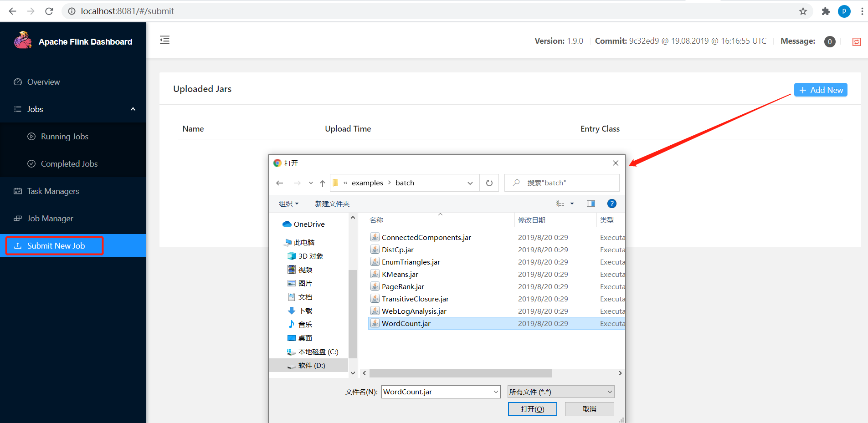Toggle the sidebar collapse icon at top
The image size is (868, 423).
(x=164, y=40)
